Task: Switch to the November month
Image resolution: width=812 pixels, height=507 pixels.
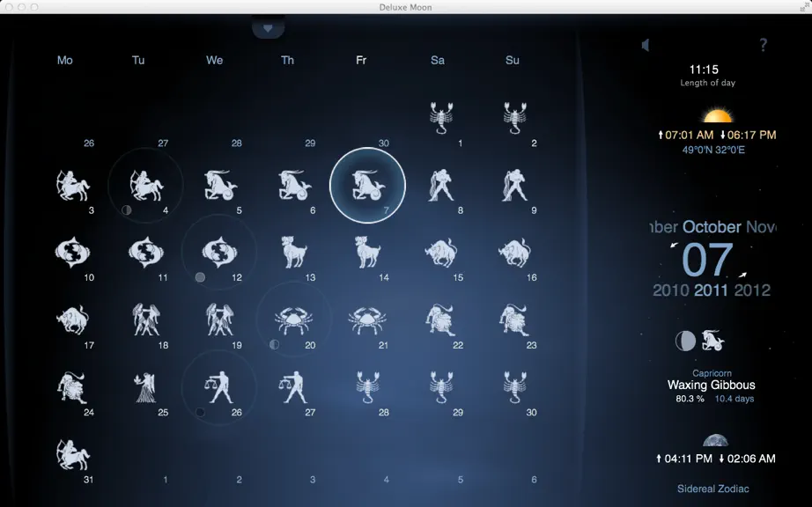Action: (x=761, y=227)
